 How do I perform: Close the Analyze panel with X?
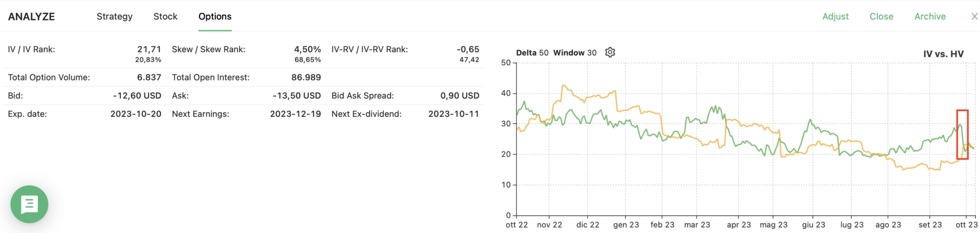click(x=974, y=16)
